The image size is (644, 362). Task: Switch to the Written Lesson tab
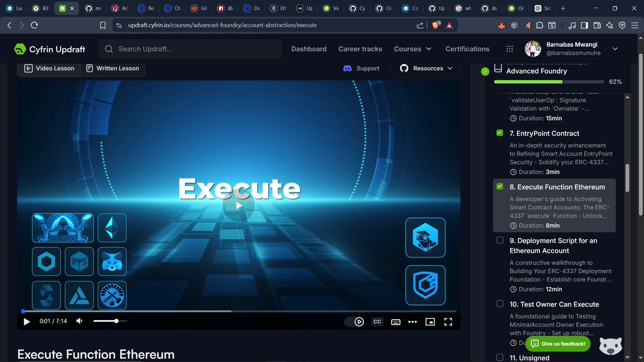113,68
